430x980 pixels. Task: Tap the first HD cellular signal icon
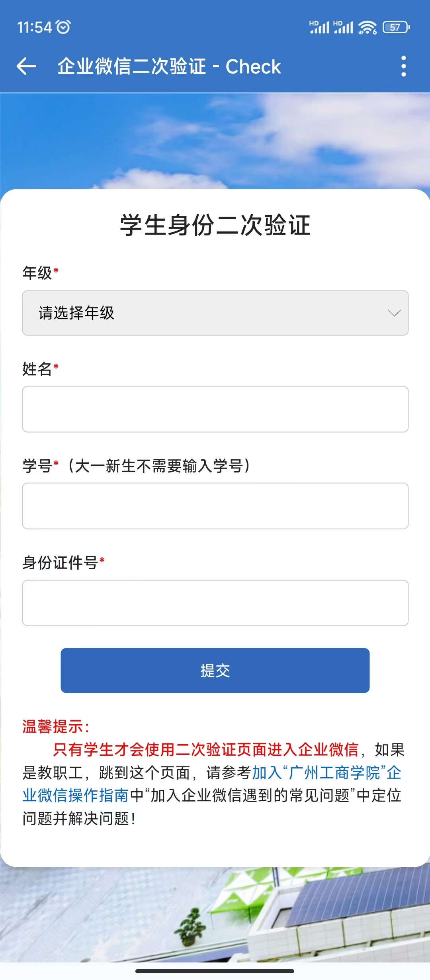pos(319,27)
